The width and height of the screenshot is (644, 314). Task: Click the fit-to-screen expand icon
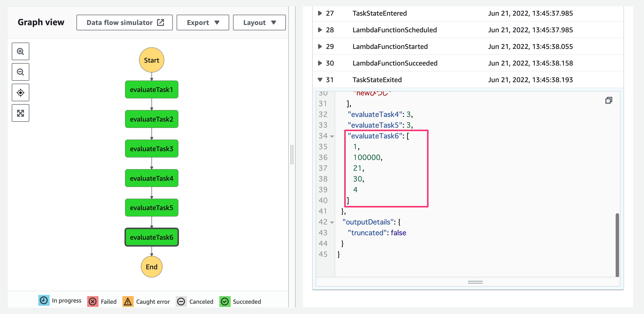pyautogui.click(x=21, y=113)
